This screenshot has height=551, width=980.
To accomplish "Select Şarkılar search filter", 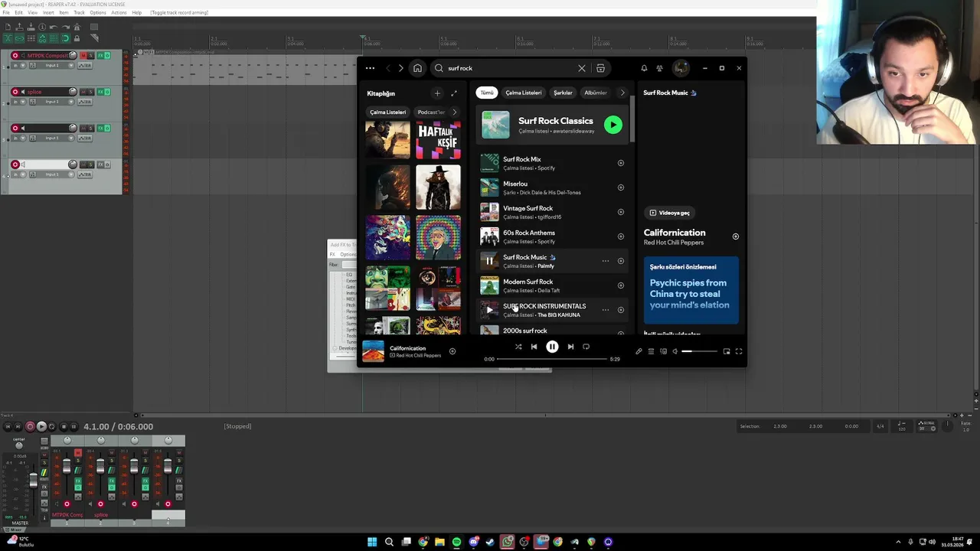I will pos(563,93).
